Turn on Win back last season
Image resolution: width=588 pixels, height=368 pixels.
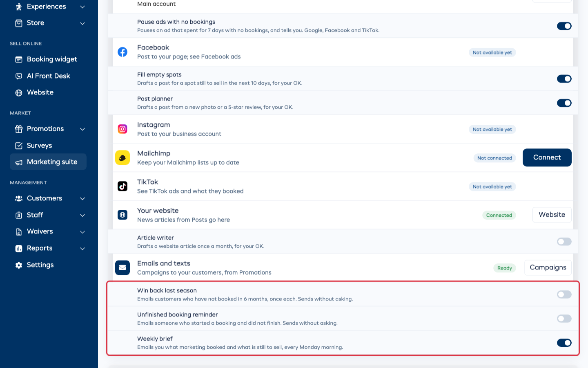pos(564,294)
